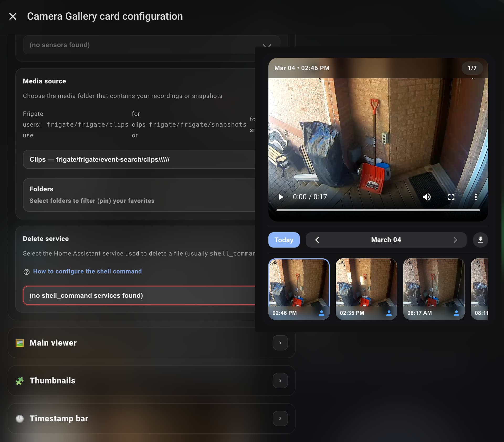This screenshot has width=504, height=442.
Task: Open video more options menu
Action: (476, 197)
